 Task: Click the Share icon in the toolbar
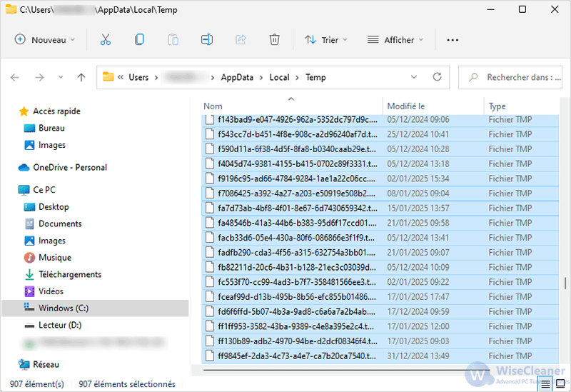[x=241, y=39]
